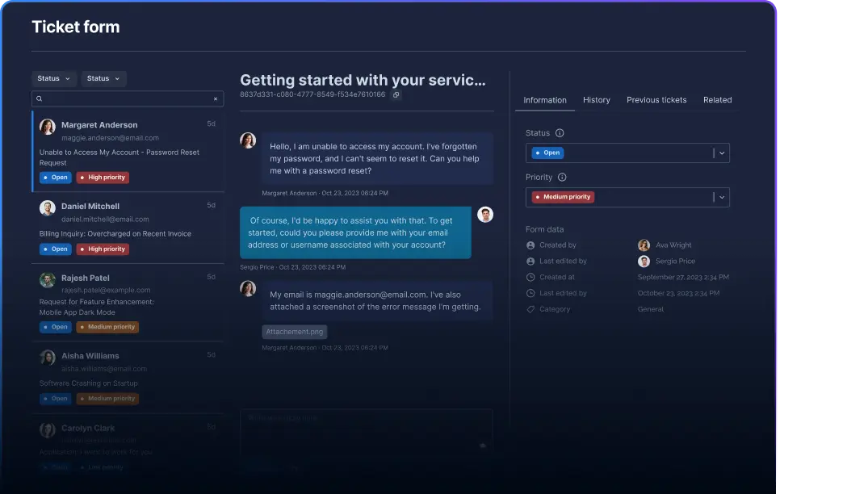Expand the Status field showing Open
The width and height of the screenshot is (868, 494).
pyautogui.click(x=722, y=153)
